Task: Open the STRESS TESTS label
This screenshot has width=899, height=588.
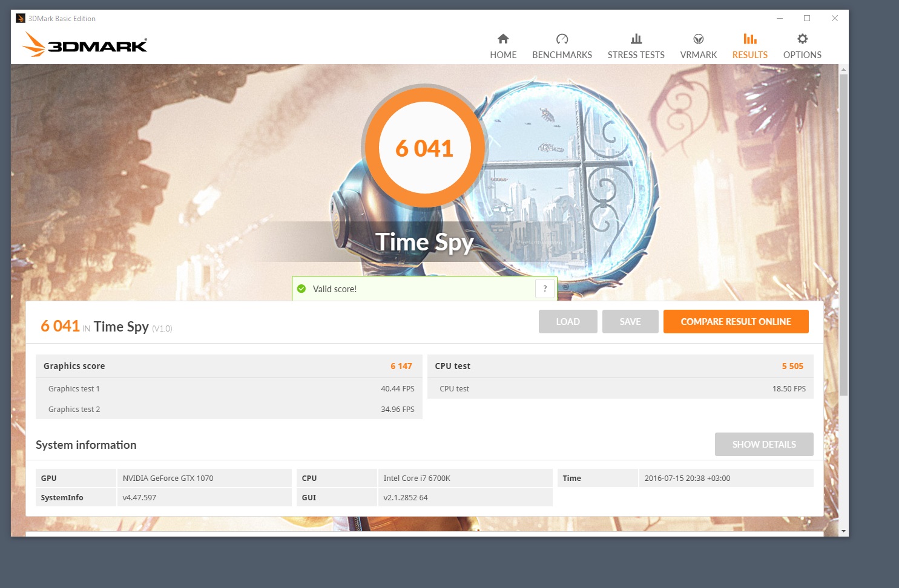Action: click(636, 54)
